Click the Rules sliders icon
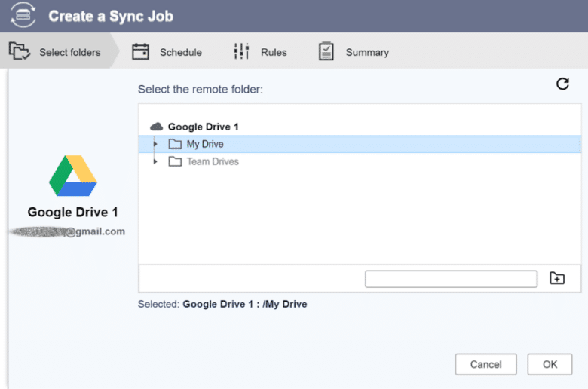Image resolution: width=588 pixels, height=389 pixels. (241, 51)
